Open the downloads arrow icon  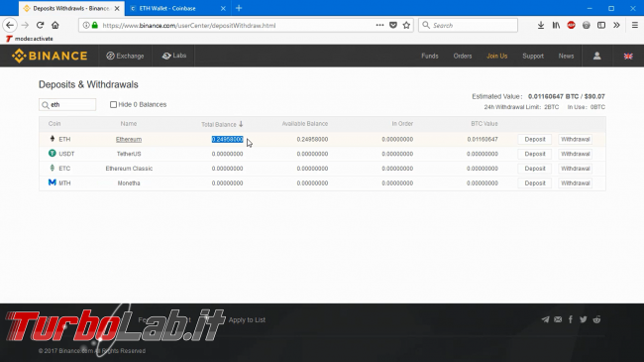(x=541, y=25)
